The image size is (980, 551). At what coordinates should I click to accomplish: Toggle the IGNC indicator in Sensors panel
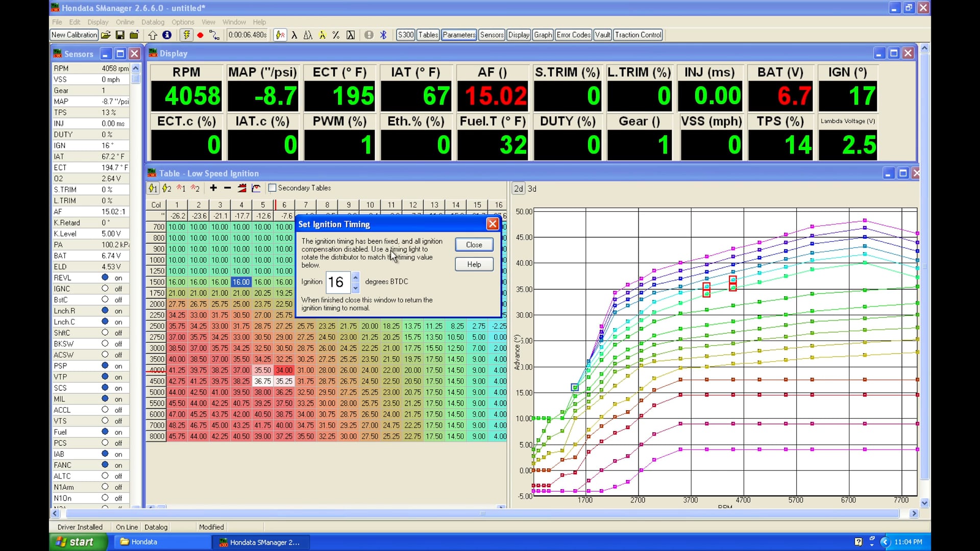click(x=105, y=288)
